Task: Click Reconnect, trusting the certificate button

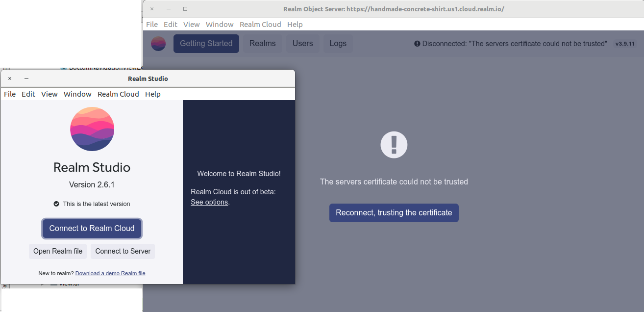Action: (x=394, y=213)
